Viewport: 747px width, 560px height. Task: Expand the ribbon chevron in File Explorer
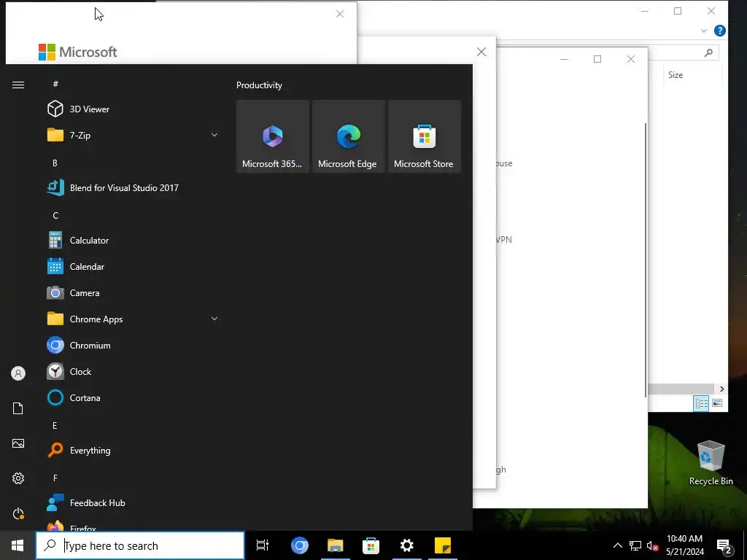pos(704,31)
